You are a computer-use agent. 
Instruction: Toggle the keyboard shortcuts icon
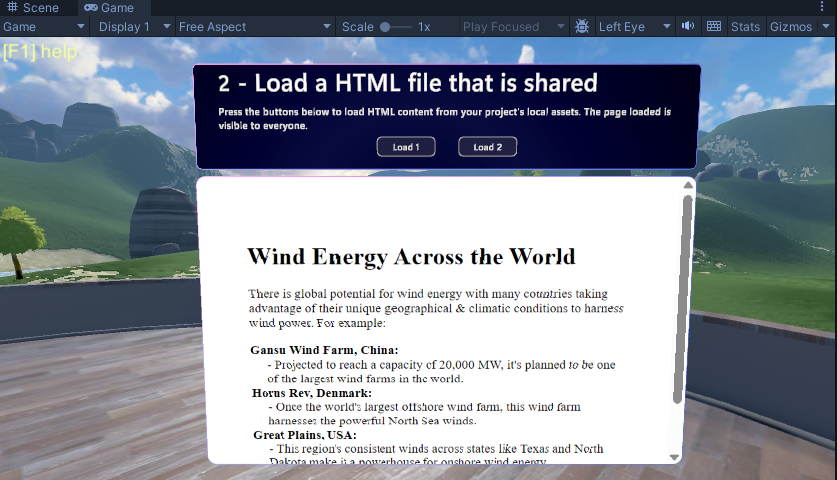click(714, 26)
